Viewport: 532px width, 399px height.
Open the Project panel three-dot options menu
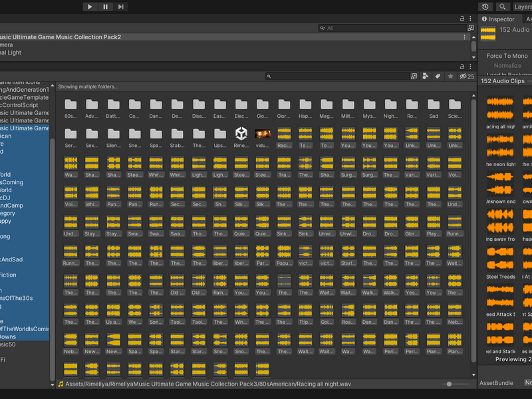(470, 66)
